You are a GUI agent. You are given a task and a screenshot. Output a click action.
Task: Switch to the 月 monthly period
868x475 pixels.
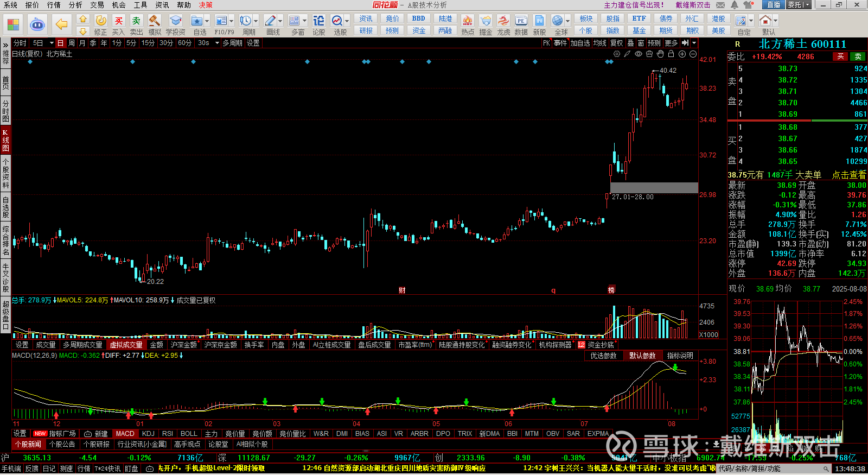(82, 43)
